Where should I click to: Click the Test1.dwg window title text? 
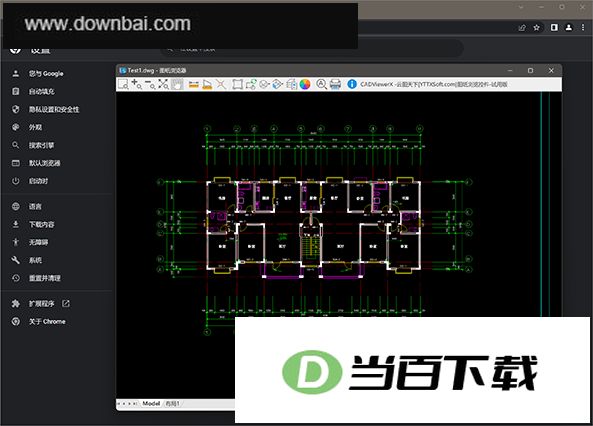click(157, 70)
